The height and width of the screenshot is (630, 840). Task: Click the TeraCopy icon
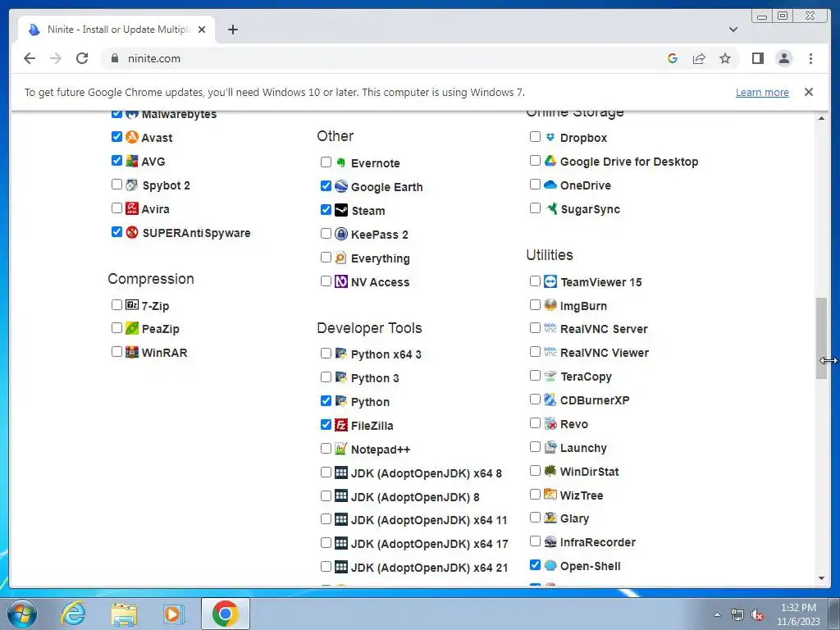pos(550,376)
